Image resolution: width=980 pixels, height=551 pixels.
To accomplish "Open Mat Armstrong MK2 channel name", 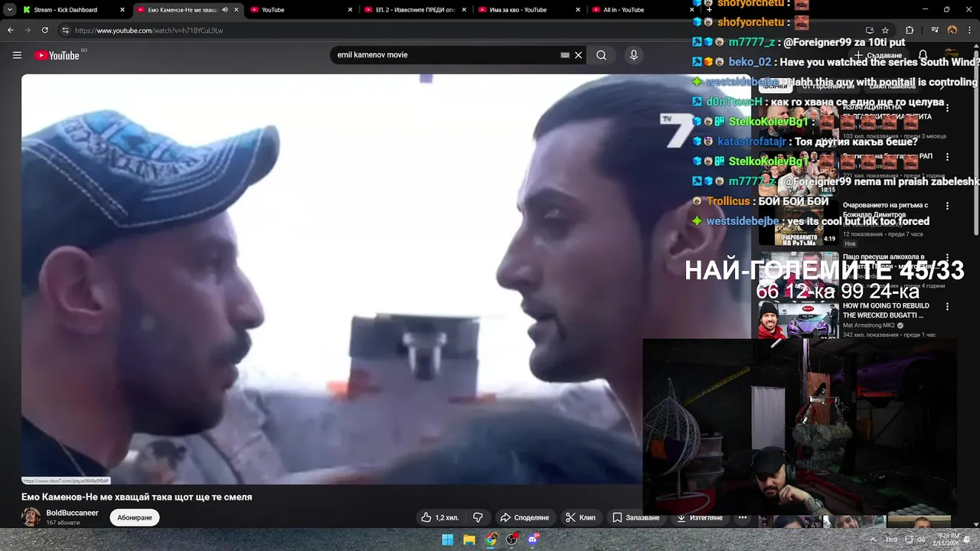I will tap(869, 325).
